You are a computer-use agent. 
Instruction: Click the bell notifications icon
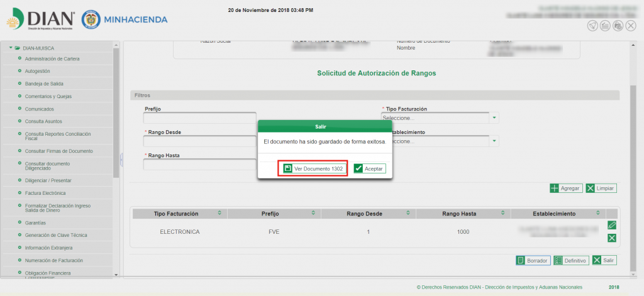point(592,25)
